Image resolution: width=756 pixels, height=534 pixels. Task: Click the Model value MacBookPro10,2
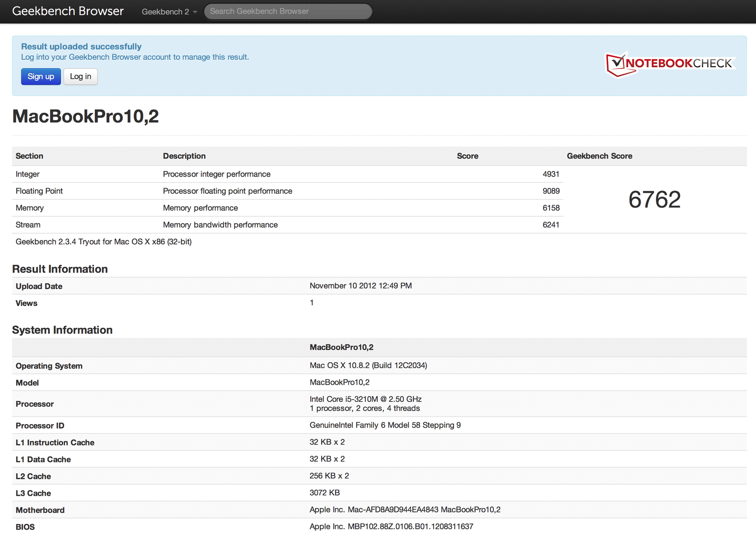tap(340, 383)
